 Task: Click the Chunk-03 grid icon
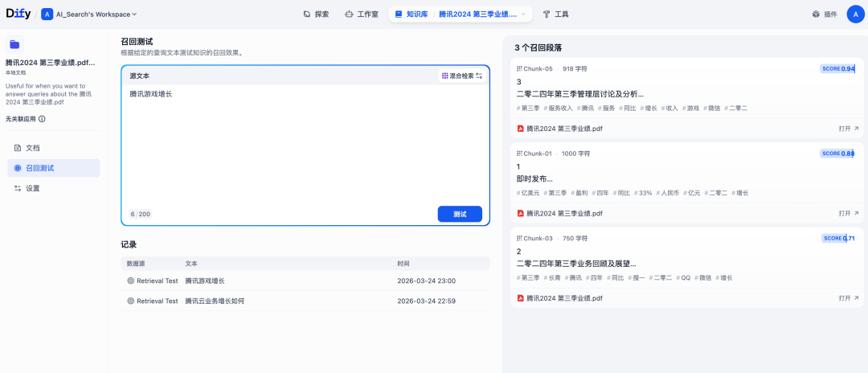click(x=519, y=239)
